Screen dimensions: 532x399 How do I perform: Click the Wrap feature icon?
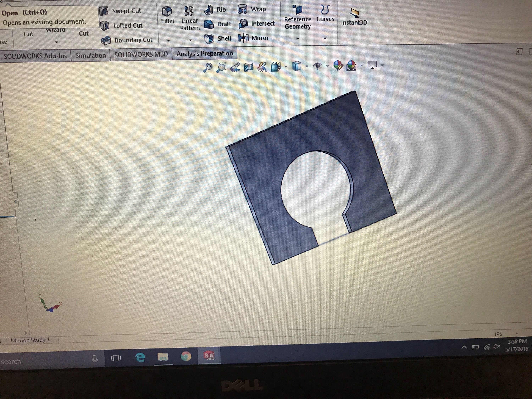[x=242, y=10]
